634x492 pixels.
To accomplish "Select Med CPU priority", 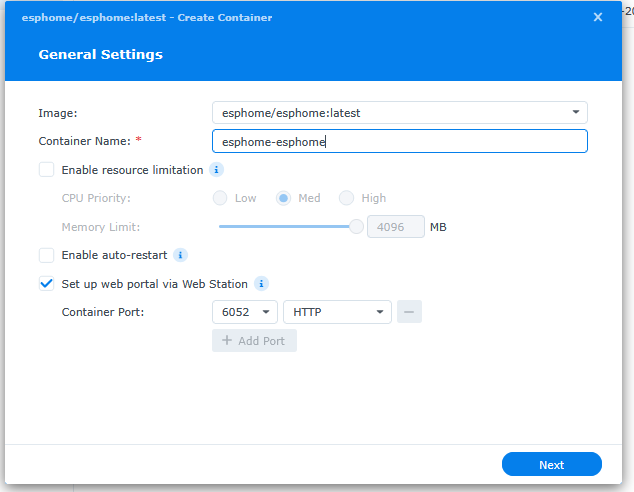I will (x=283, y=198).
